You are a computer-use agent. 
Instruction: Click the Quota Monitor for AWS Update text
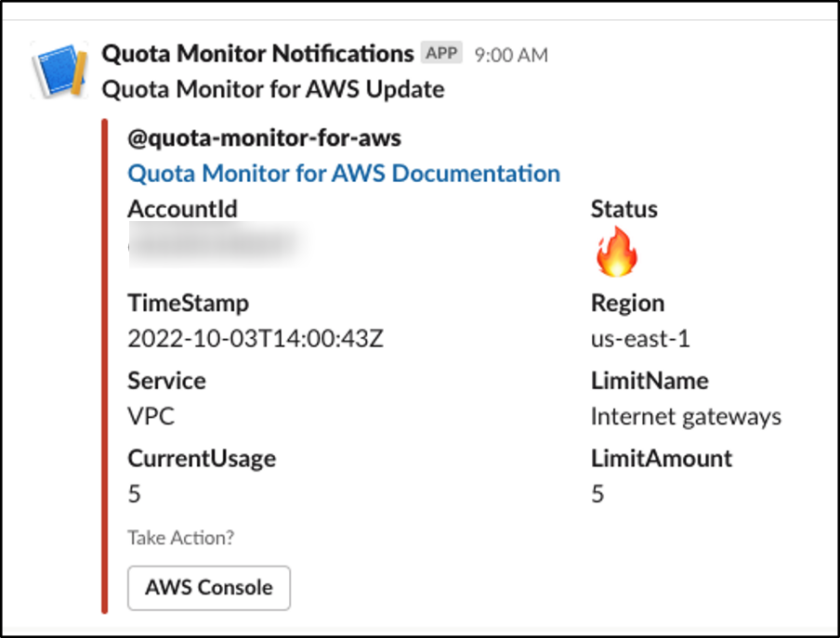click(x=273, y=89)
